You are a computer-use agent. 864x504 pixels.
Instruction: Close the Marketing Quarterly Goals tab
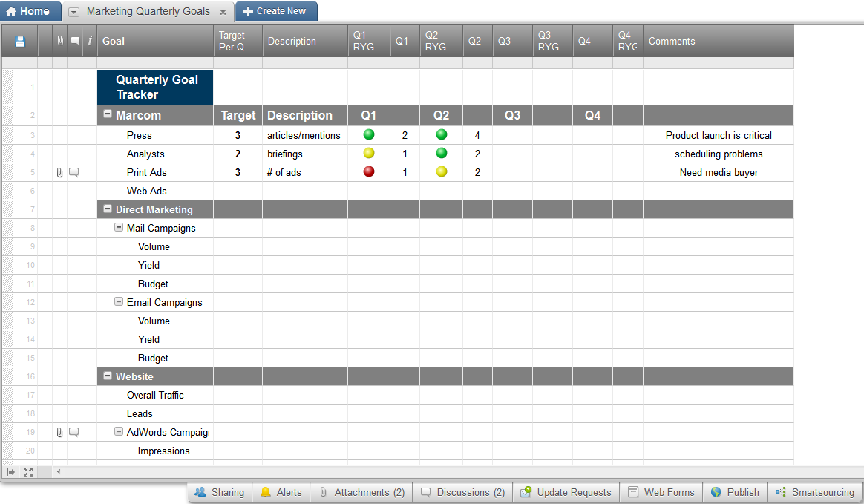point(223,12)
